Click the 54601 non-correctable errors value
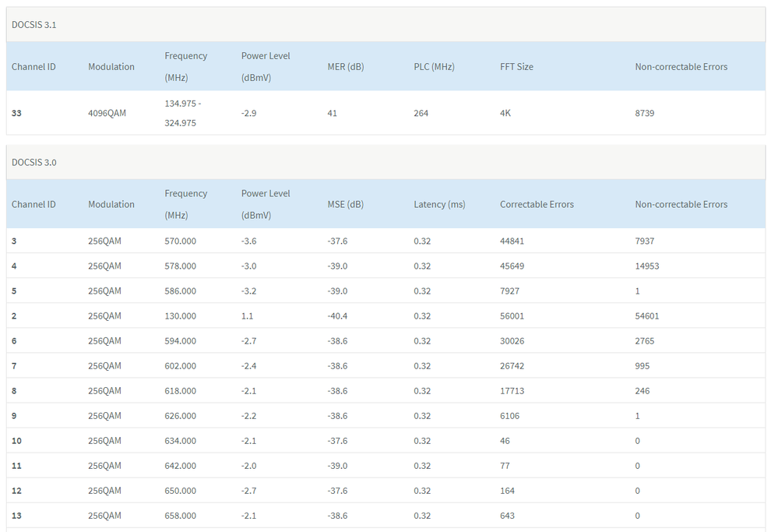Viewport: 778px width, 532px height. tap(647, 316)
